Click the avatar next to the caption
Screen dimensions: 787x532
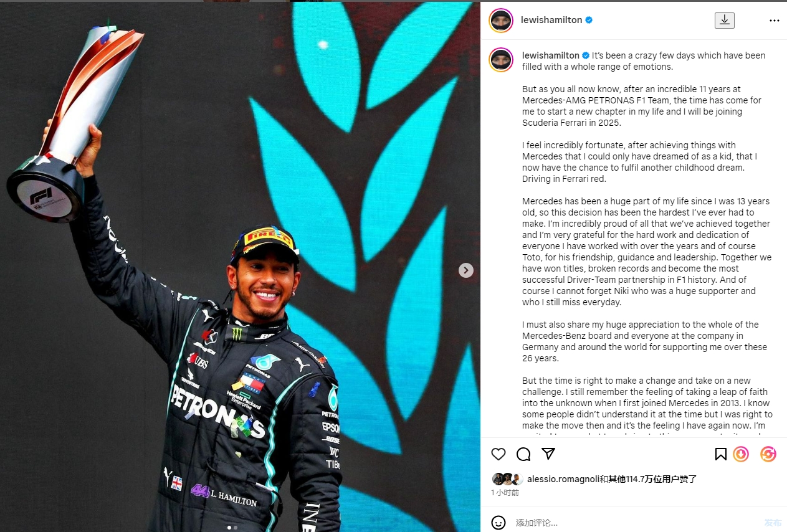(x=501, y=59)
